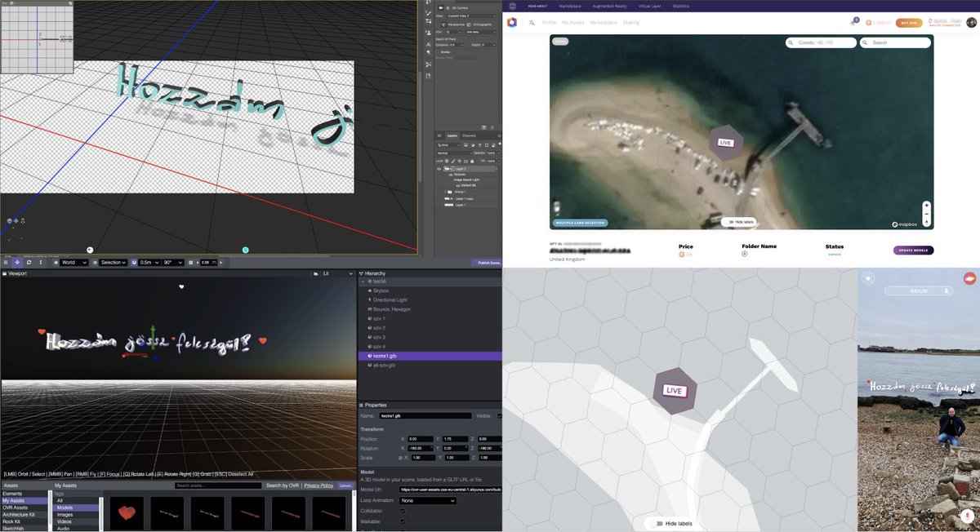Screen dimensions: 980x532
Task: Open Marketplace in purple top bar
Action: tap(570, 6)
